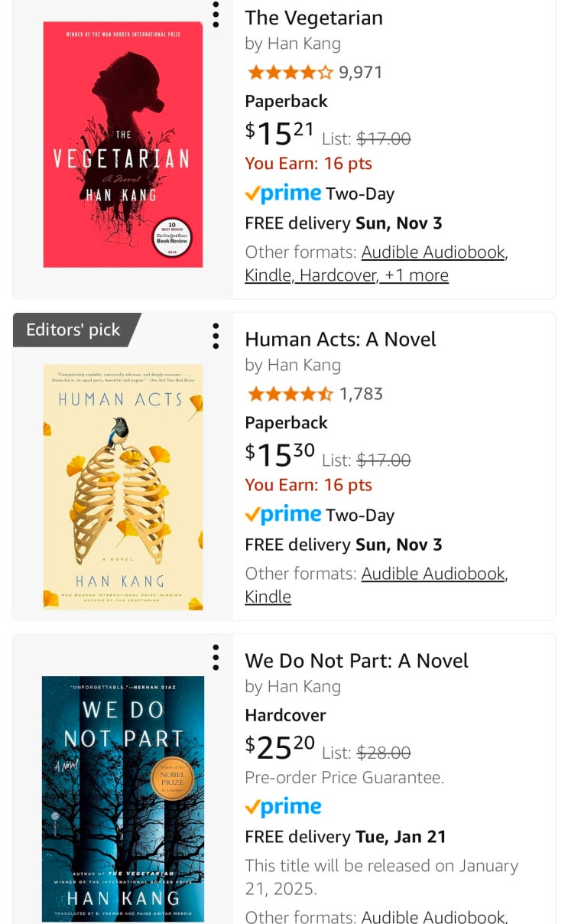
Task: Click the Editors' pick badge
Action: (x=73, y=330)
